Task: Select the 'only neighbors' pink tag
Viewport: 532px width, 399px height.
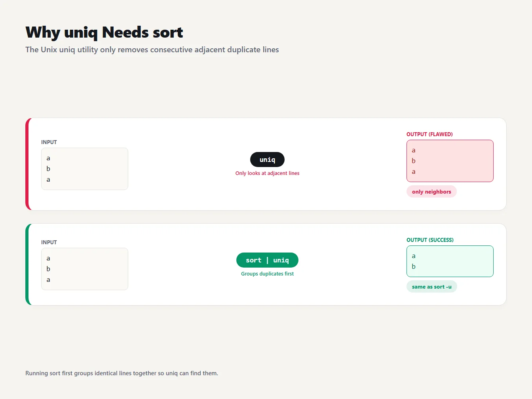Action: [431, 192]
